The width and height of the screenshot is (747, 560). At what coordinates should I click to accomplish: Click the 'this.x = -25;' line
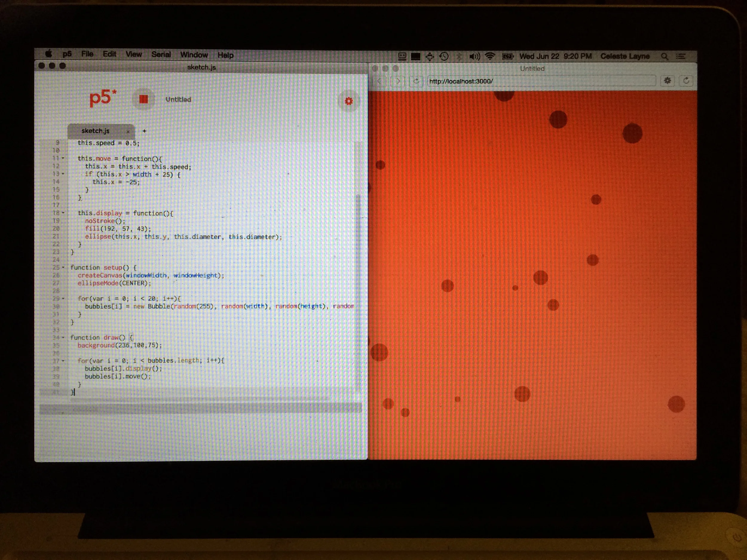[x=116, y=182]
